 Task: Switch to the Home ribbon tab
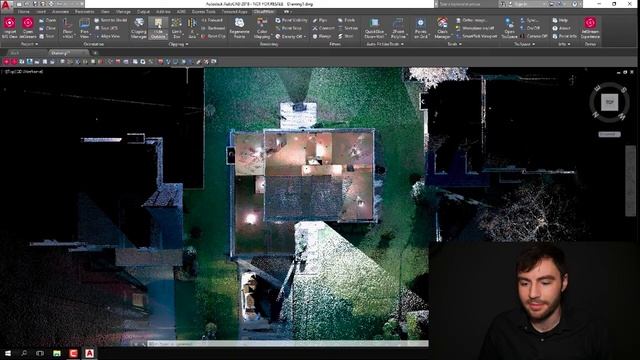pos(23,12)
